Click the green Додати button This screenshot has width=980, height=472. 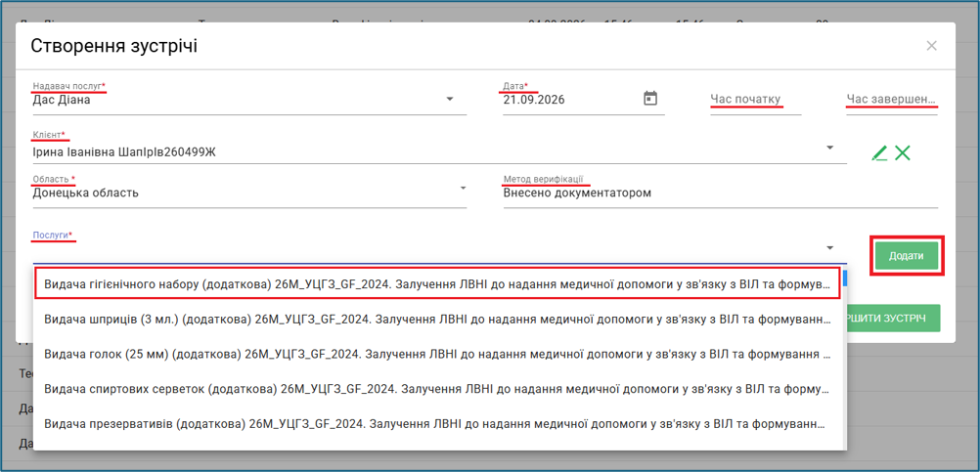(907, 256)
